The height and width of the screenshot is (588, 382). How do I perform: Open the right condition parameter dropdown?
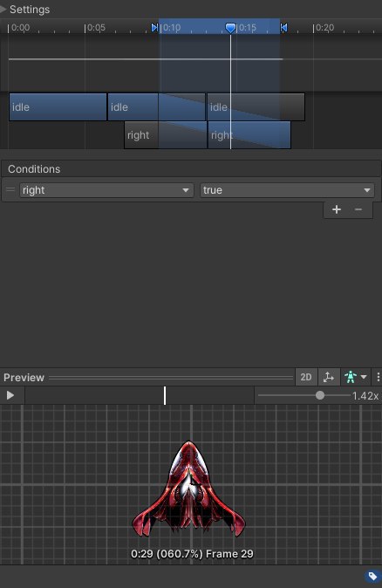pos(106,190)
